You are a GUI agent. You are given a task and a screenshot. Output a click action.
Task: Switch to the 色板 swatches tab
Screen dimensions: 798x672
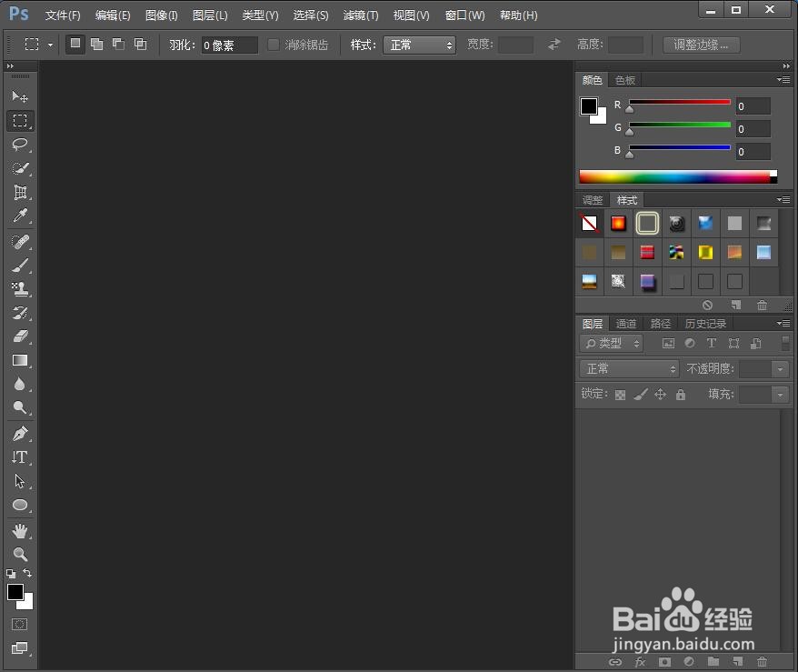pos(625,80)
